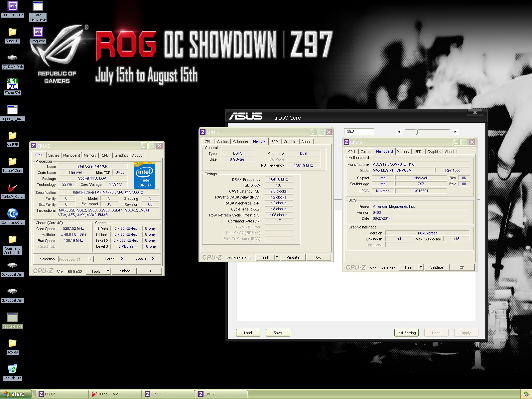This screenshot has width=532, height=399.
Task: Click Validate in the CPU tab window
Action: (x=124, y=271)
